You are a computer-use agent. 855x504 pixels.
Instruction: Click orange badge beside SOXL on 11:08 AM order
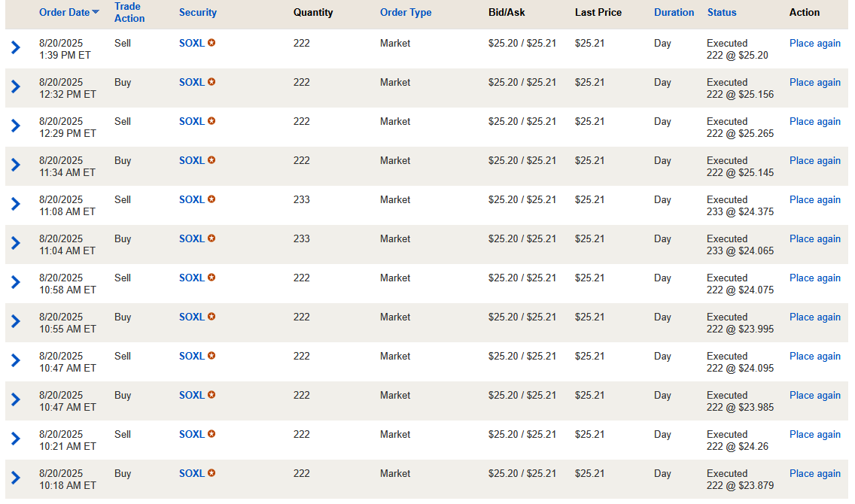[x=211, y=199]
